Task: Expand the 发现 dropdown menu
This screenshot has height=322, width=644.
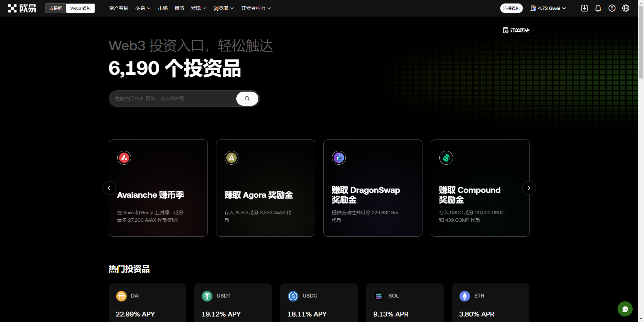Action: (198, 8)
